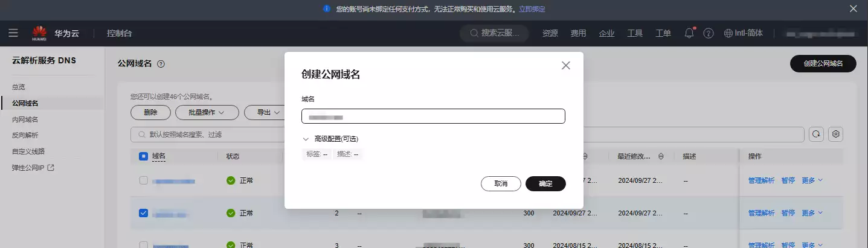Click the refresh icon beside search bar

pyautogui.click(x=816, y=134)
